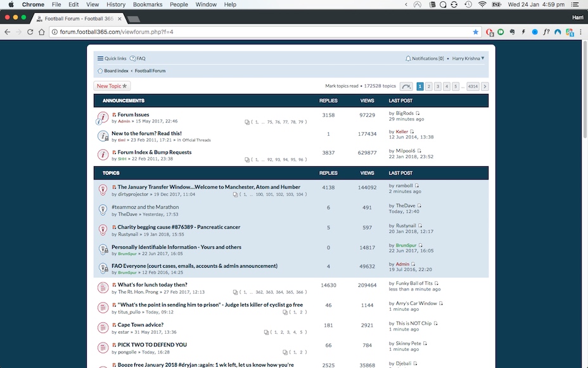Go to page 366 of lunch topic

300,292
